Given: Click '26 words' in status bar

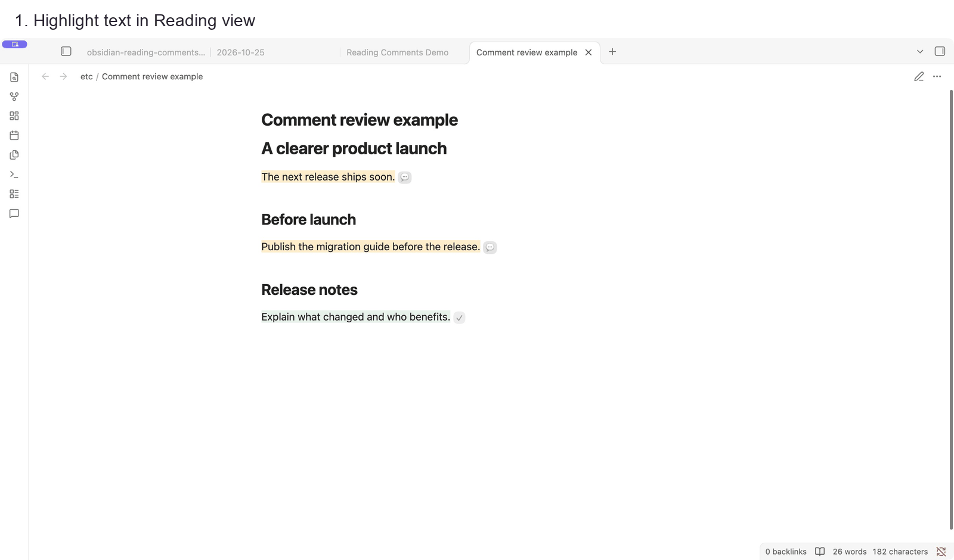Looking at the screenshot, I should point(850,552).
